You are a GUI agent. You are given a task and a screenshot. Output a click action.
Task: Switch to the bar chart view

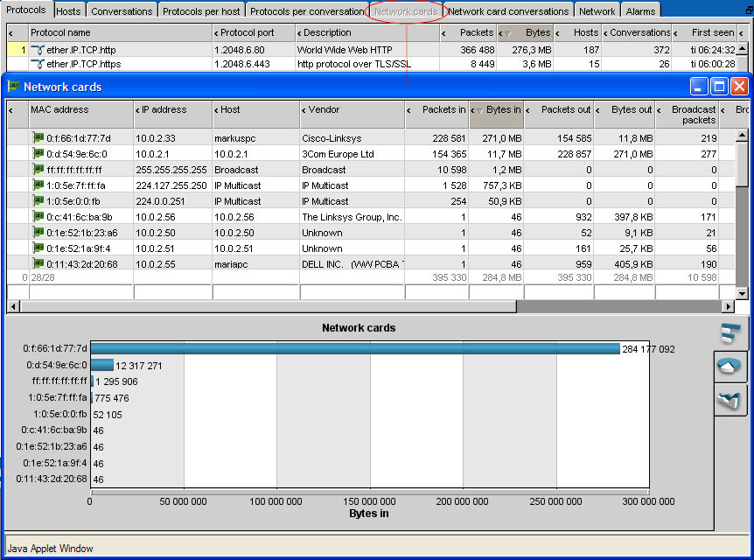coord(730,333)
